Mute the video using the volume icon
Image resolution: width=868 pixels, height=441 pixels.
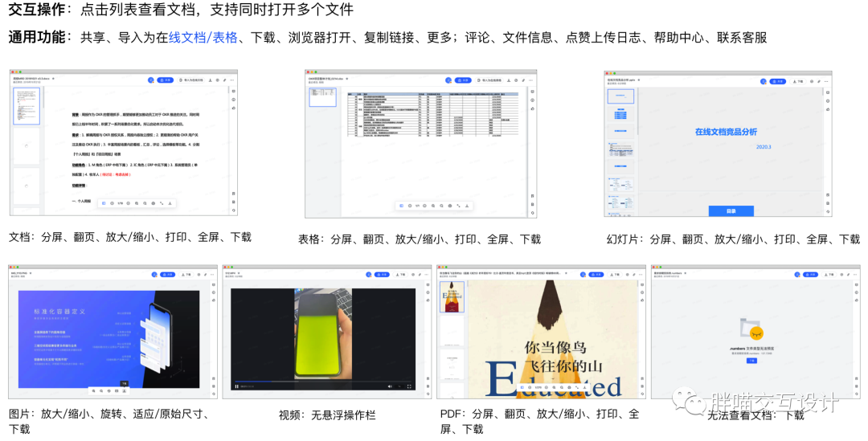[x=390, y=386]
